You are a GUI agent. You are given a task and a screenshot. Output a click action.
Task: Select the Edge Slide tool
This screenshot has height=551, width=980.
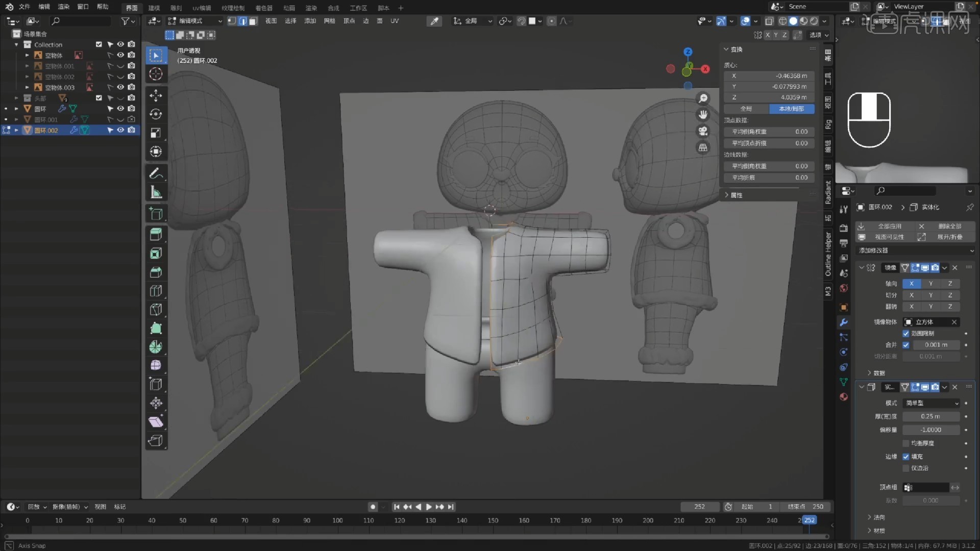(156, 385)
